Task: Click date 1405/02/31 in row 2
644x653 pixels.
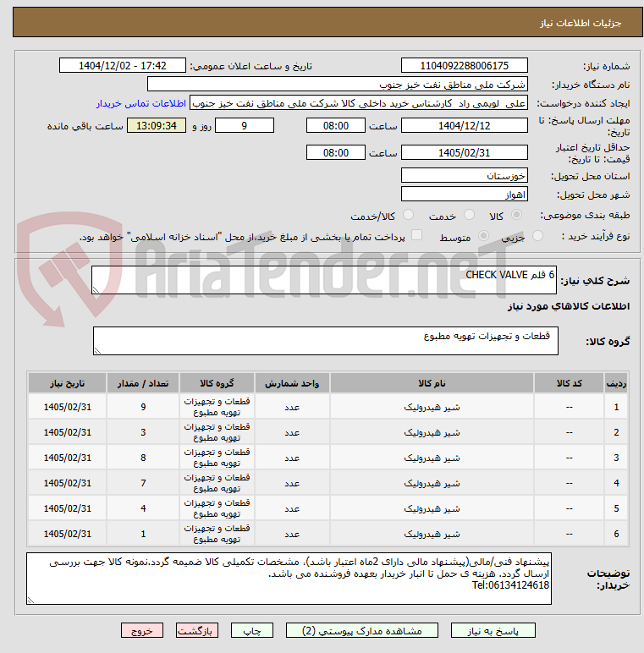Action: 67,432
